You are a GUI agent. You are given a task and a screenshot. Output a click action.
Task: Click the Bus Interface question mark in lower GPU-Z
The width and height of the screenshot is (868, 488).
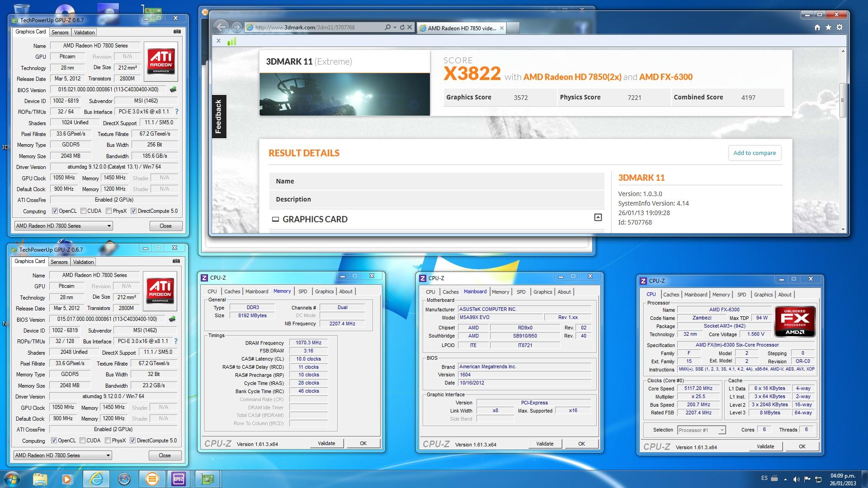click(175, 341)
